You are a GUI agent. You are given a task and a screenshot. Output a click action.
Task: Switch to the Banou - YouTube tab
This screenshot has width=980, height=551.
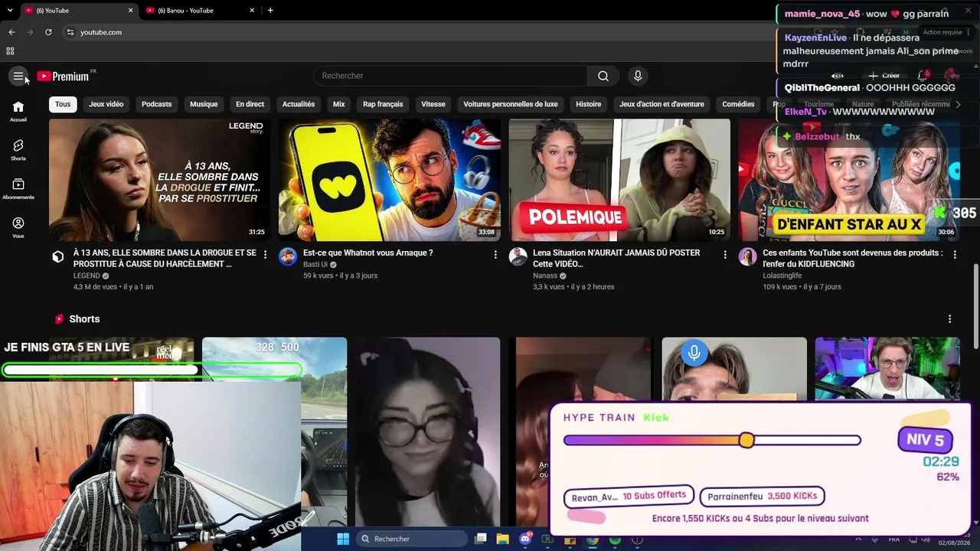point(201,10)
